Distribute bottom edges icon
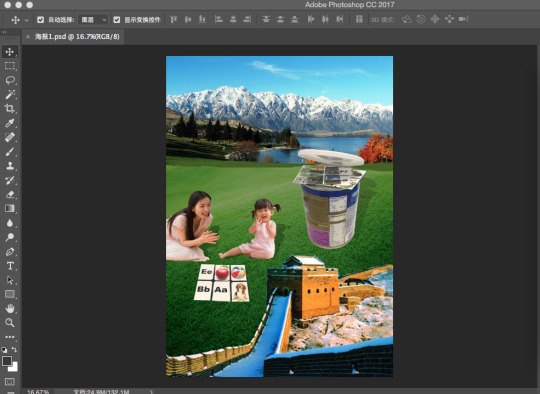 pos(294,19)
